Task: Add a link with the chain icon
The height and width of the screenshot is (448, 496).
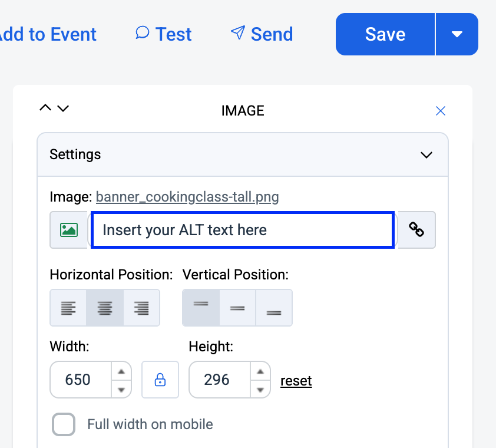Action: [x=416, y=230]
